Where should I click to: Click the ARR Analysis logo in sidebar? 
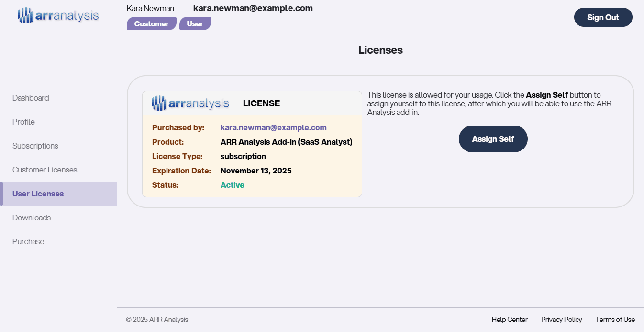tap(57, 15)
